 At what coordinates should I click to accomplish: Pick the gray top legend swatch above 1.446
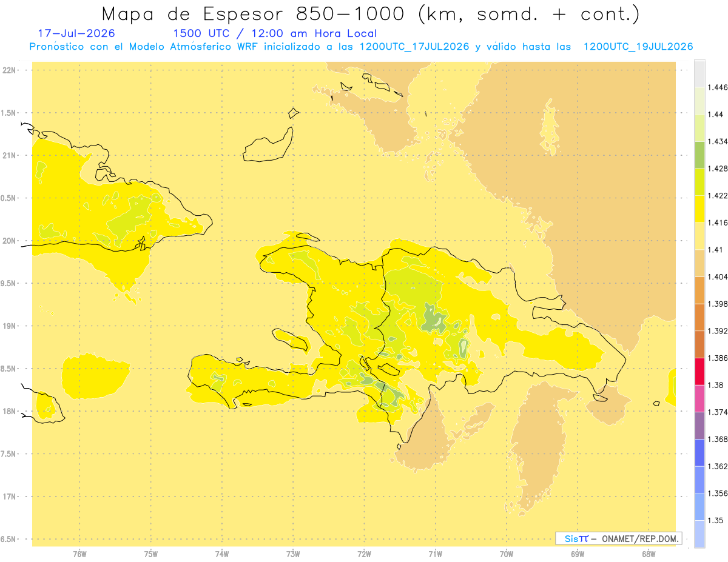click(699, 73)
